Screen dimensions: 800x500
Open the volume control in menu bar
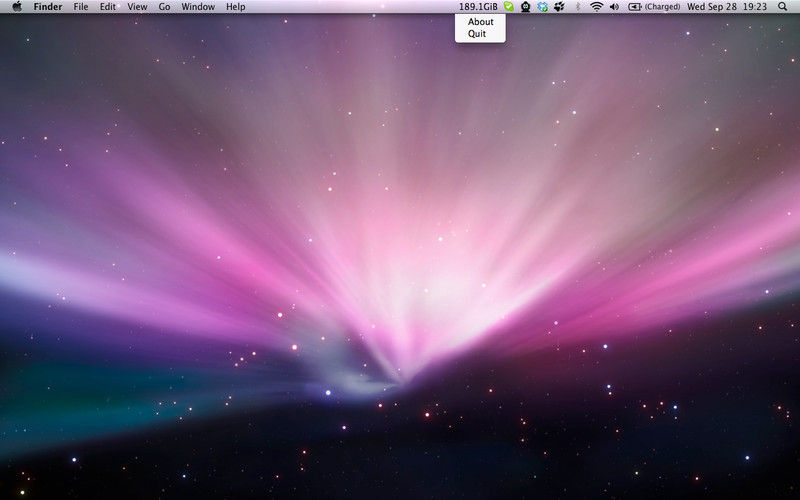(x=614, y=7)
